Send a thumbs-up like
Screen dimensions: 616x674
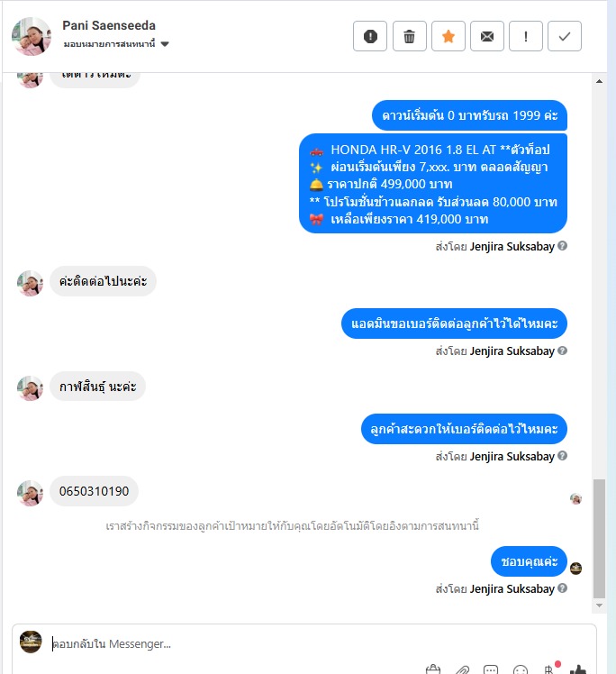578,669
